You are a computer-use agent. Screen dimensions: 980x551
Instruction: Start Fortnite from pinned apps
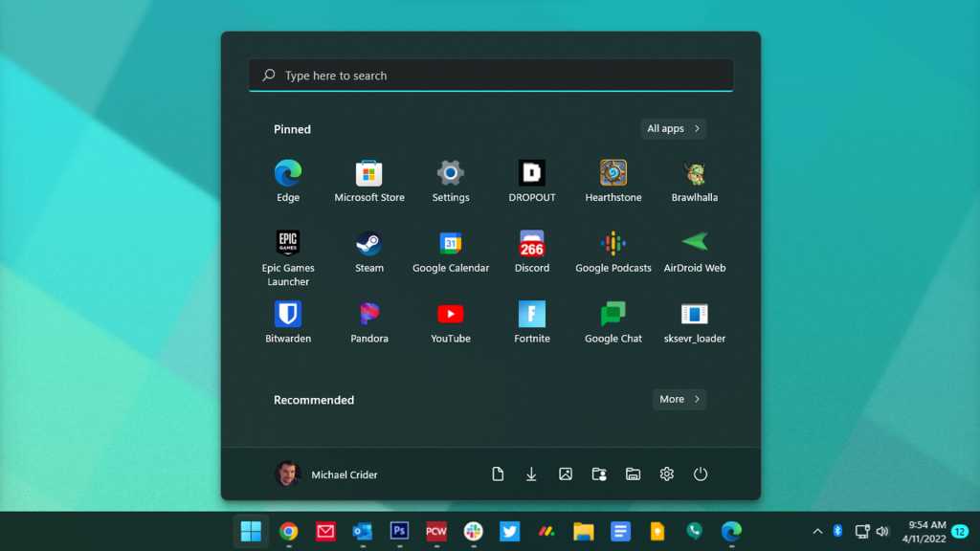point(531,321)
